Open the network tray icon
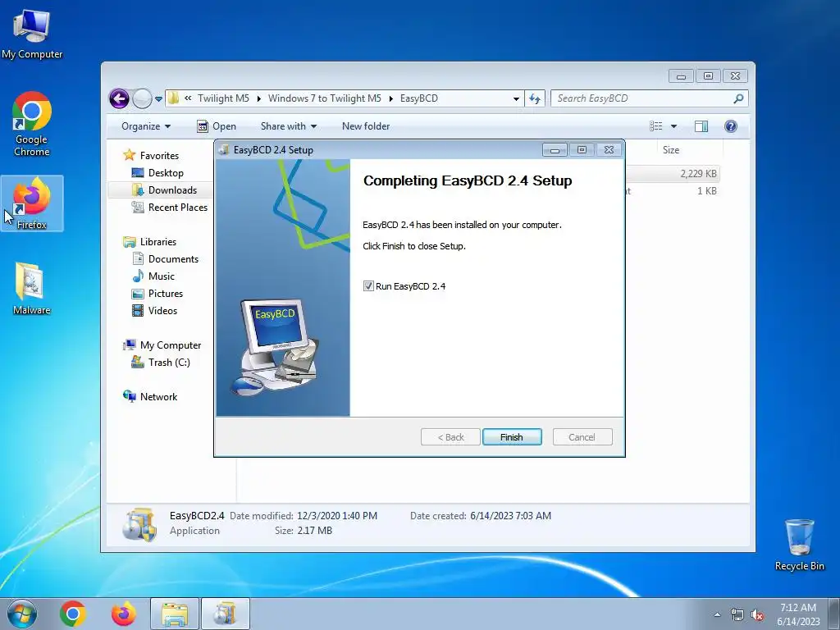Screen dimensions: 840x630 tap(737, 614)
